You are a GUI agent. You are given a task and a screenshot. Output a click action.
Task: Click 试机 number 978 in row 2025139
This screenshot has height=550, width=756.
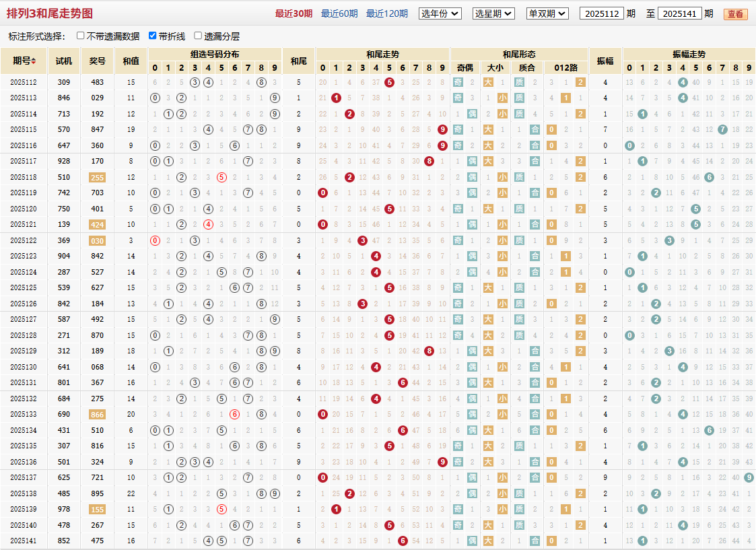[64, 509]
